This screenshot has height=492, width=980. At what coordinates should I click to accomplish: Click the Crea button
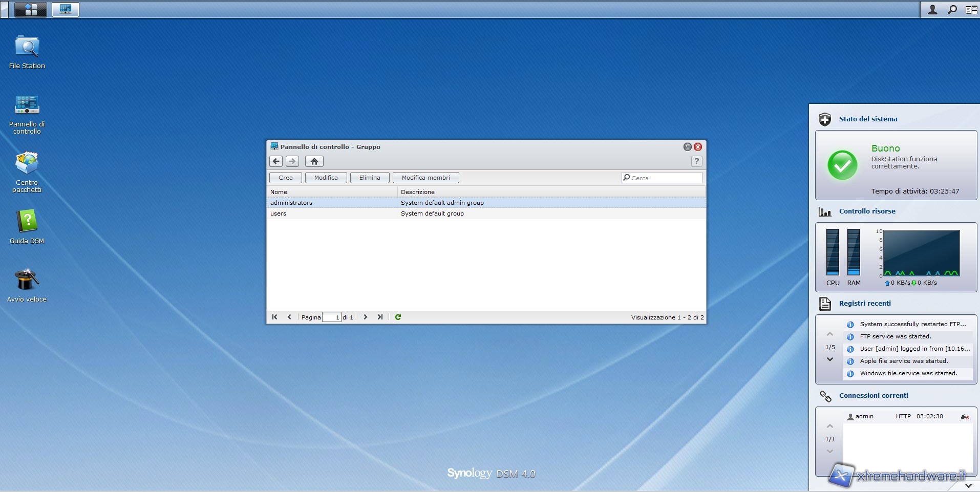click(285, 178)
